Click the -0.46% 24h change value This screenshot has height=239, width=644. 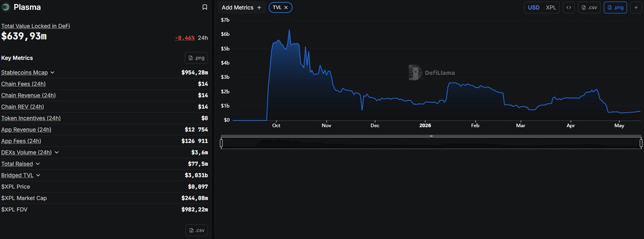click(185, 38)
